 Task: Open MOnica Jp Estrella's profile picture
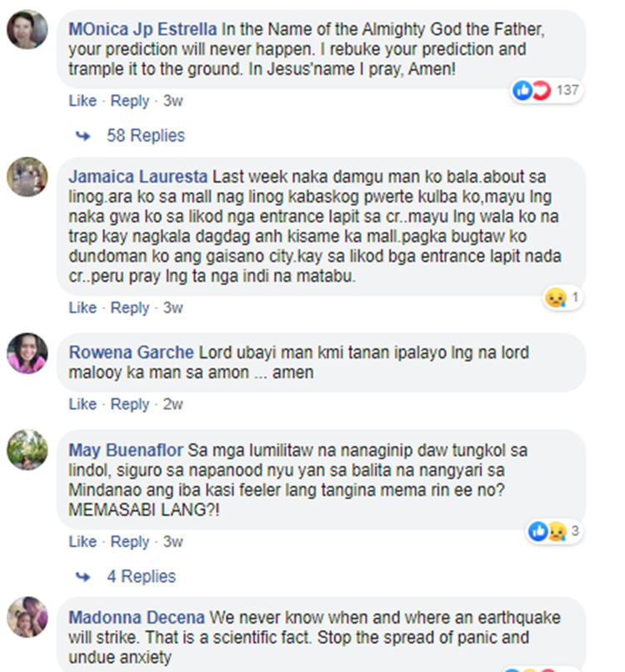coord(27,29)
